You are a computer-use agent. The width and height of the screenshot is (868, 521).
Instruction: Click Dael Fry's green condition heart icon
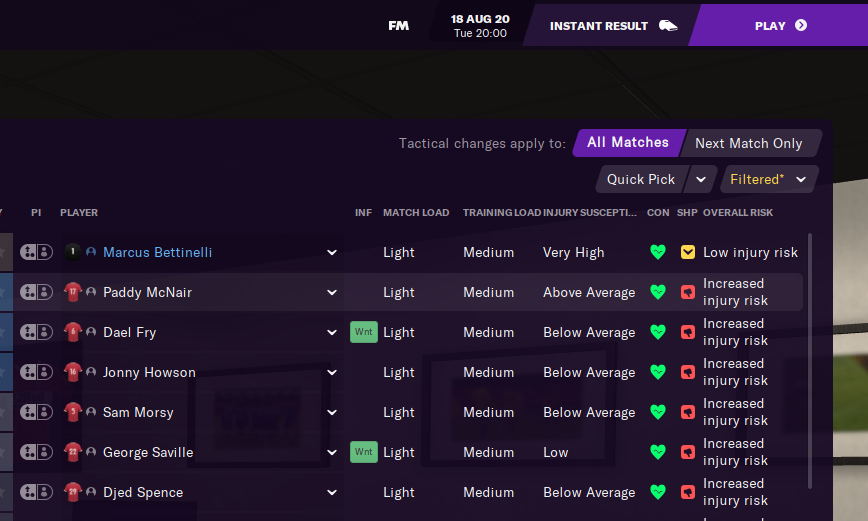click(x=657, y=332)
